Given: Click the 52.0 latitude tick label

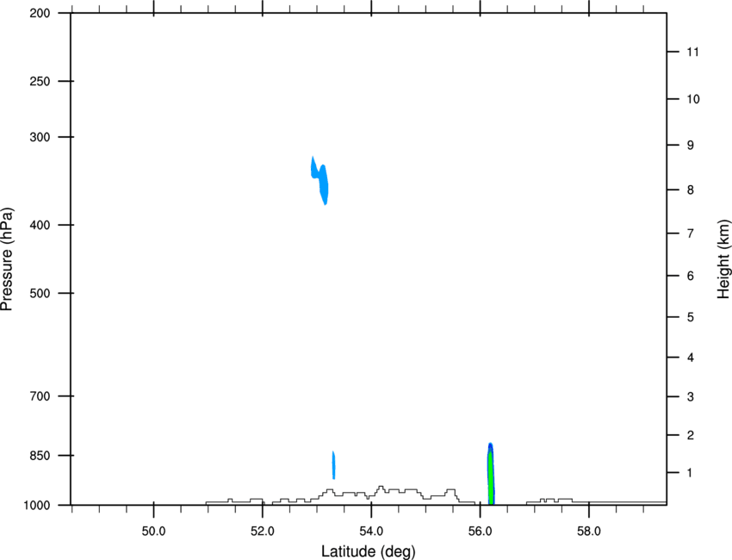Looking at the screenshot, I should point(263,532).
